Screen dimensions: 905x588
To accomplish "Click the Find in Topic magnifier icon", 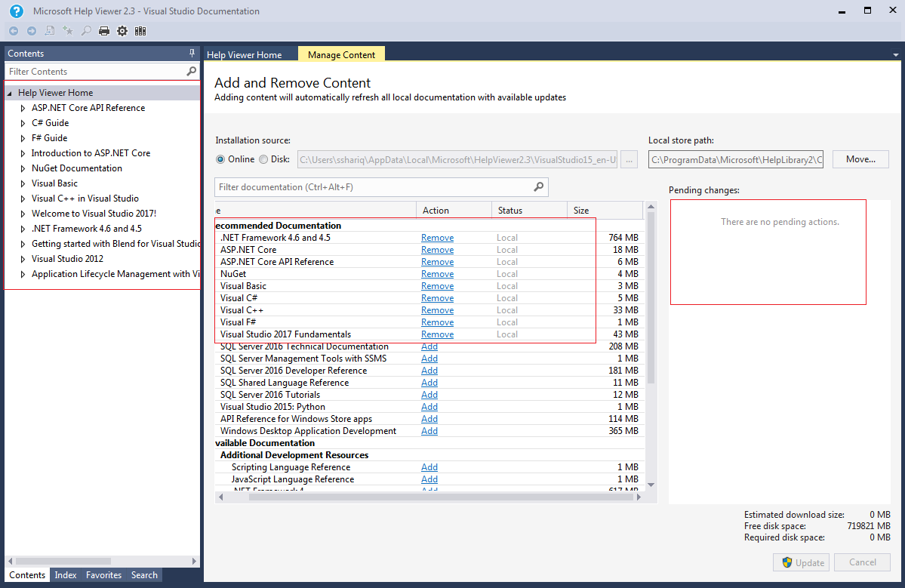I will tap(86, 31).
